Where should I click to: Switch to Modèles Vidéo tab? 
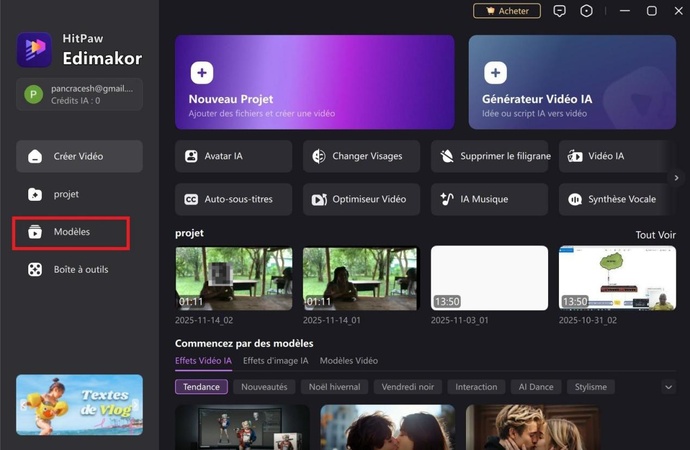[x=348, y=360]
